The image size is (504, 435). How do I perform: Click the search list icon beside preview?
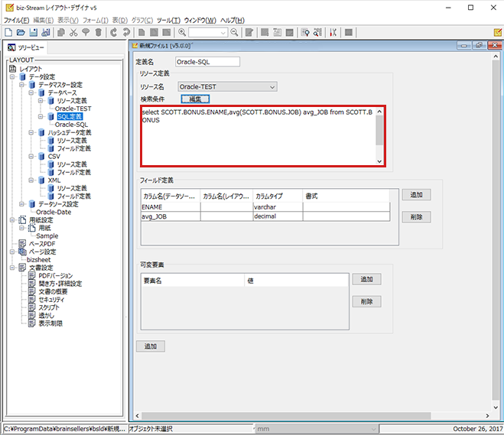[x=317, y=32]
